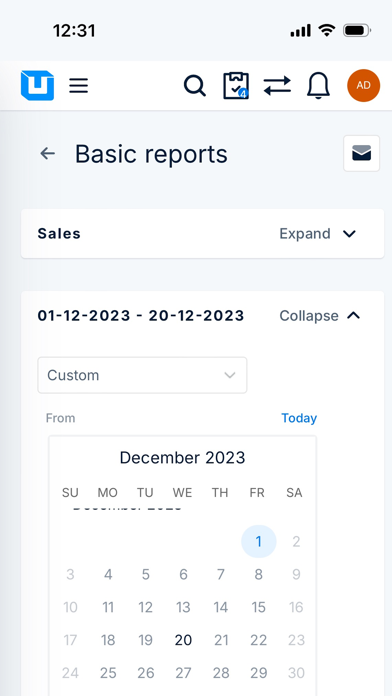Viewport: 392px width, 696px height.
Task: Choose December 6 in the calendar
Action: point(183,574)
